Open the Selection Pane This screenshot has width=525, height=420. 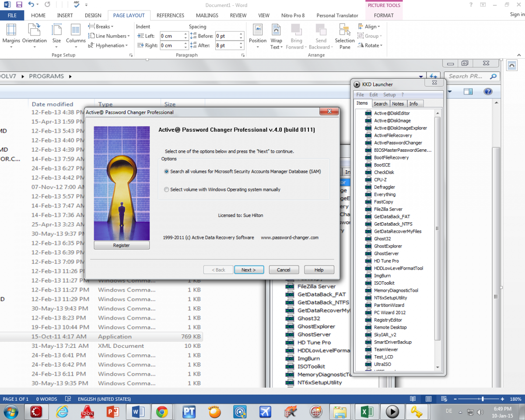coord(345,36)
